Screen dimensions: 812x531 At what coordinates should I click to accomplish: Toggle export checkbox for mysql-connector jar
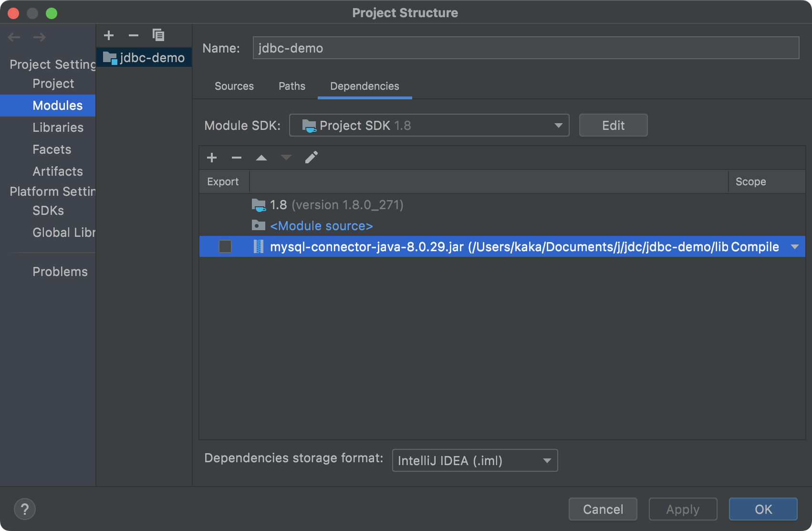[x=225, y=246]
